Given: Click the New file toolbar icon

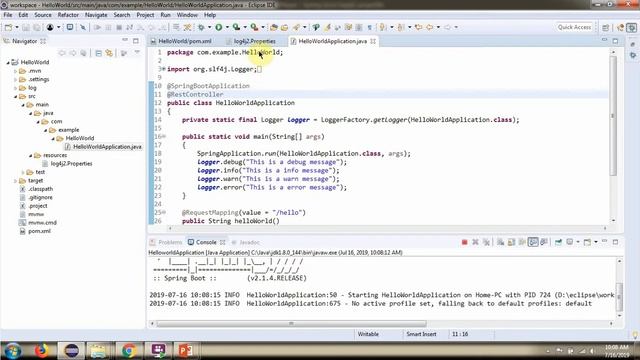Looking at the screenshot, I should pyautogui.click(x=8, y=27).
